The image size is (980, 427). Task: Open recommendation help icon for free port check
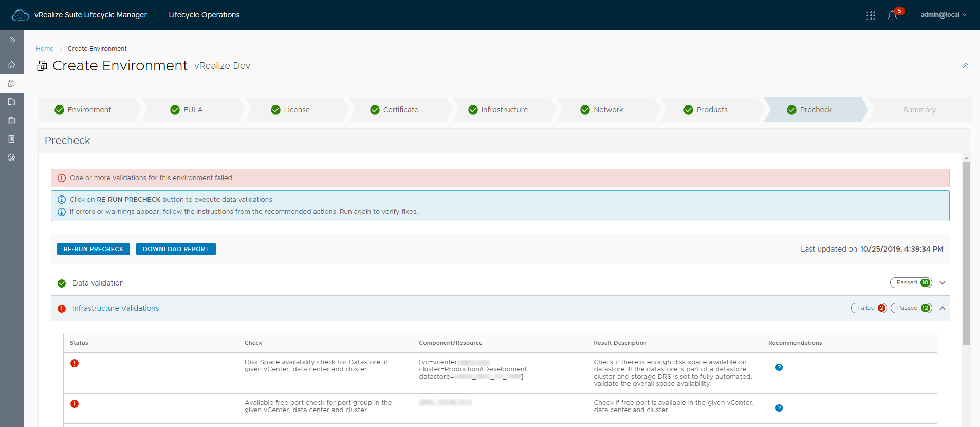click(779, 408)
